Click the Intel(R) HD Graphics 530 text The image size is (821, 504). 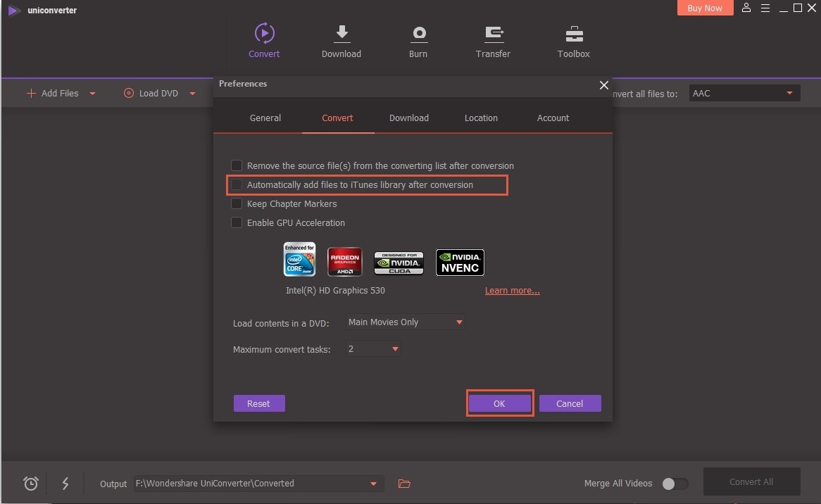click(335, 291)
